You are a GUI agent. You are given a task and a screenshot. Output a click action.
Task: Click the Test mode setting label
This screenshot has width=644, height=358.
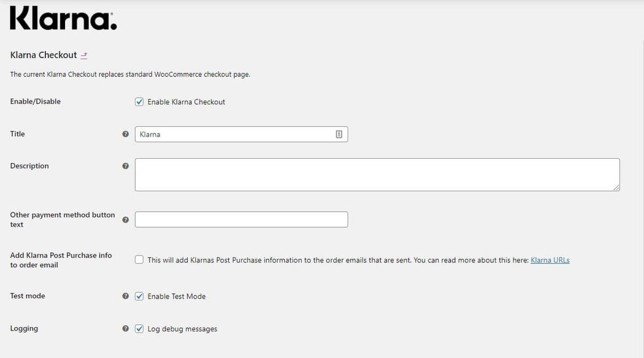(28, 296)
